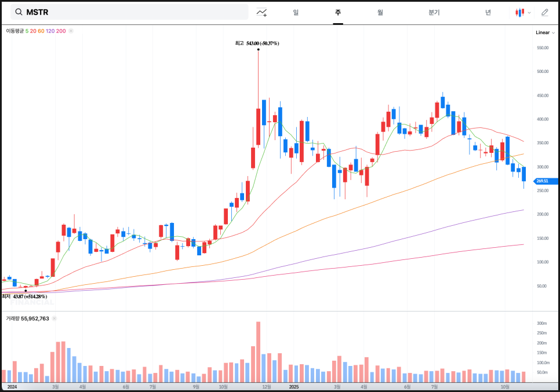This screenshot has width=560, height=392.
Task: Switch to the yearly (년) timeframe tab
Action: (x=488, y=12)
